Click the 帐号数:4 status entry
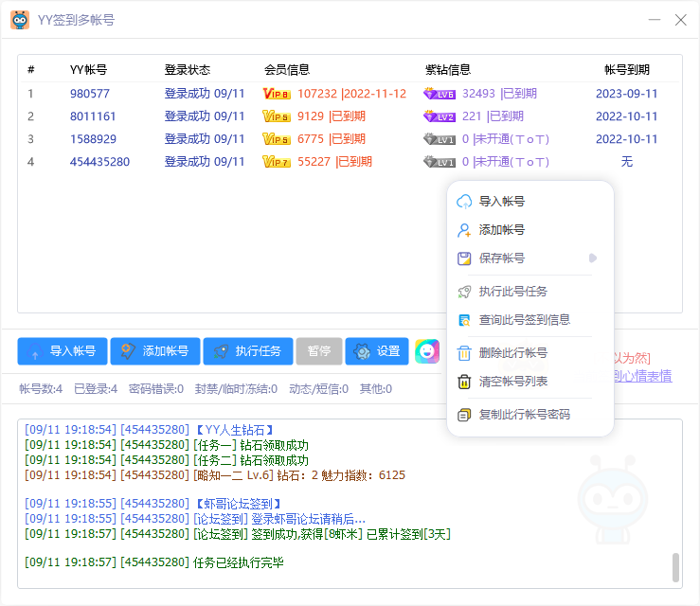The image size is (700, 606). click(x=41, y=389)
